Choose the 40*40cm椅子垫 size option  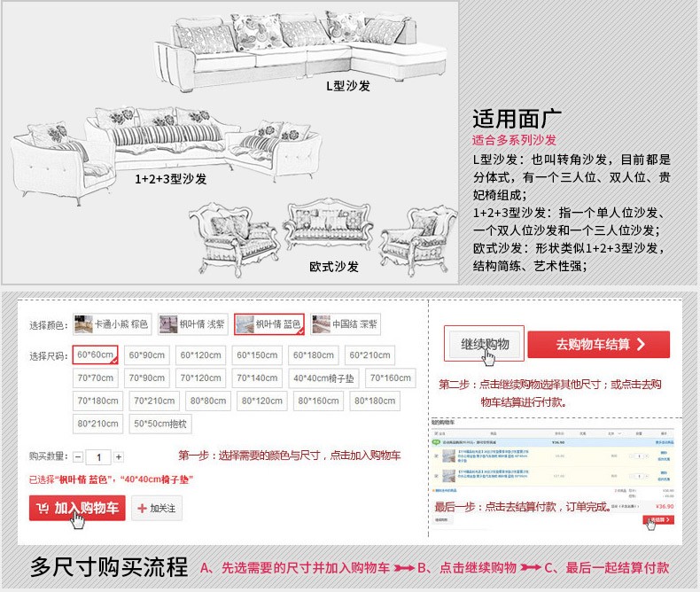[324, 378]
